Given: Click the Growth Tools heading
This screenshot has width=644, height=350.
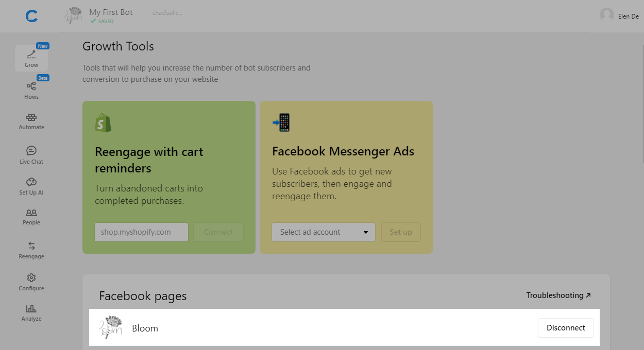Looking at the screenshot, I should coord(118,46).
